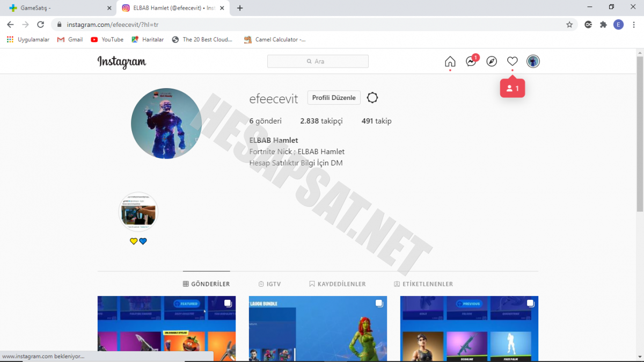Image resolution: width=644 pixels, height=362 pixels.
Task: Open the Explore compass icon
Action: click(x=492, y=61)
